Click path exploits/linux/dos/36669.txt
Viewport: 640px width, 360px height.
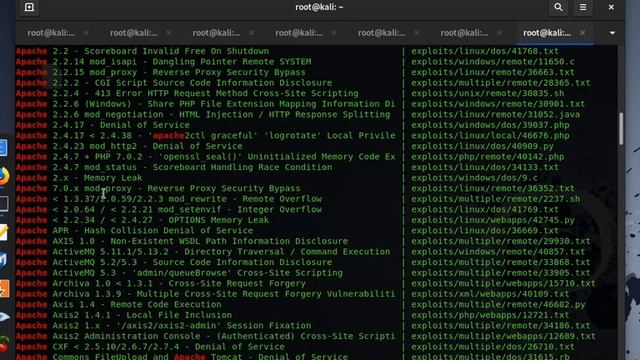pyautogui.click(x=485, y=231)
